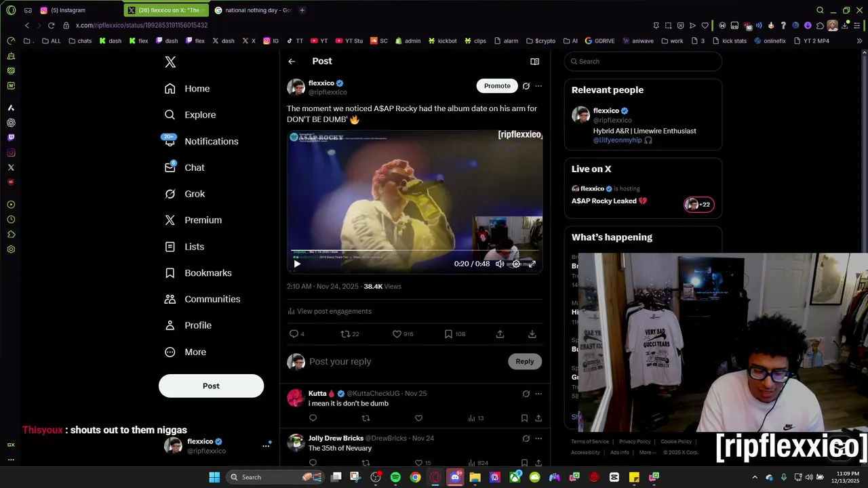
Task: Click the Post your reply field
Action: coord(406,362)
